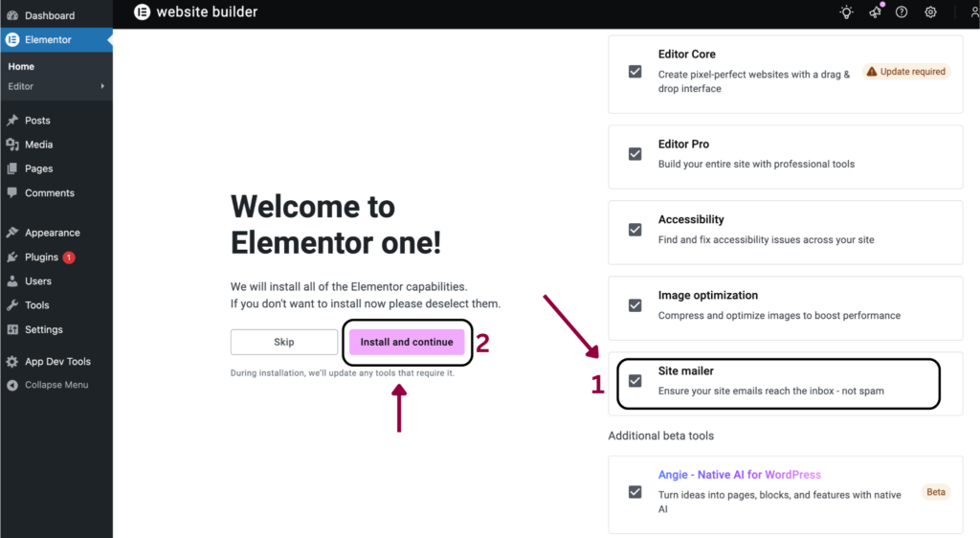Screen dimensions: 980x538
Task: Open help via question mark icon
Action: tap(902, 12)
